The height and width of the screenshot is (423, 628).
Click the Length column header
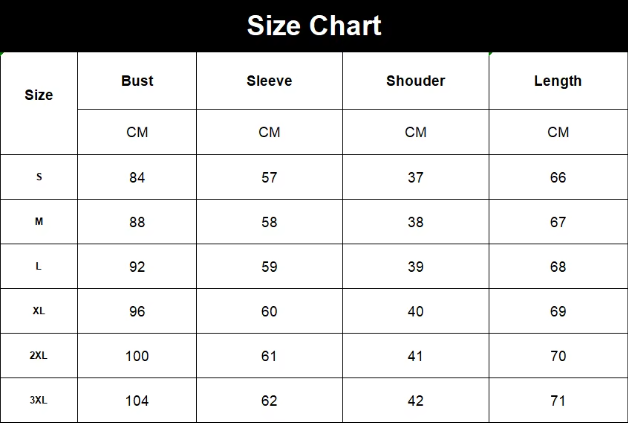click(557, 81)
